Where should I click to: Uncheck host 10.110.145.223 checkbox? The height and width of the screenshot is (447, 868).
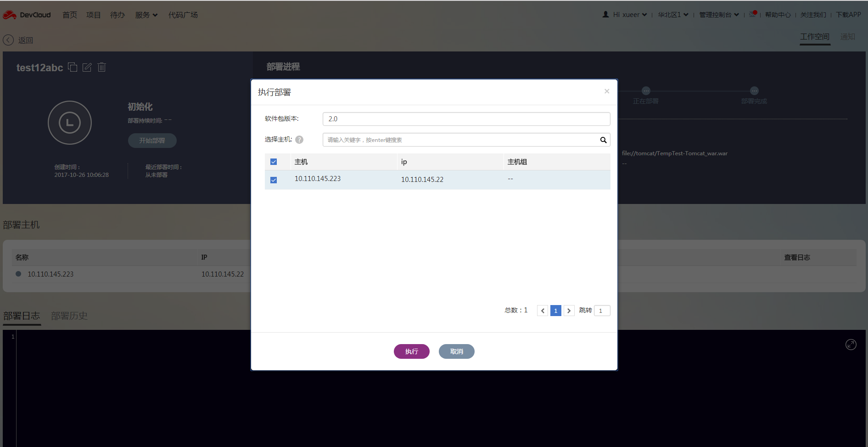(274, 180)
